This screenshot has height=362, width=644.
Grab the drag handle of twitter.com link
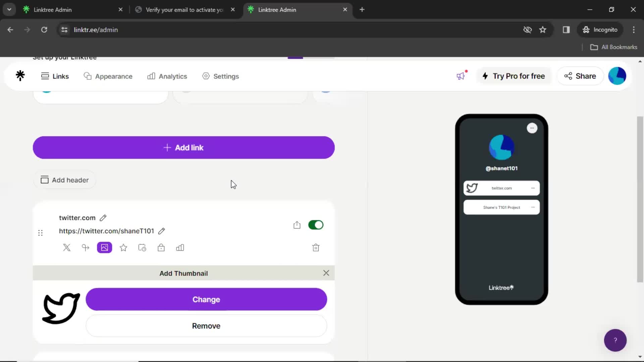click(x=41, y=233)
